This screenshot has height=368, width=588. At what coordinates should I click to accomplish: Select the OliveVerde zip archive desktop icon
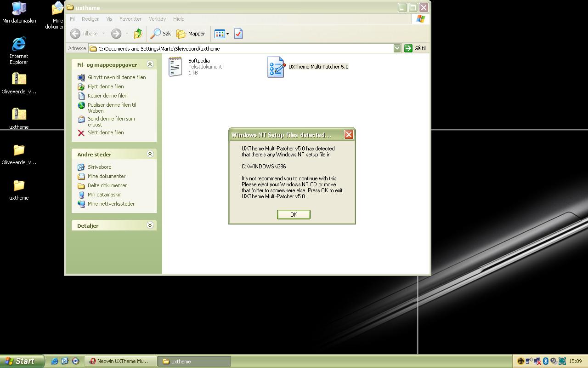click(19, 83)
